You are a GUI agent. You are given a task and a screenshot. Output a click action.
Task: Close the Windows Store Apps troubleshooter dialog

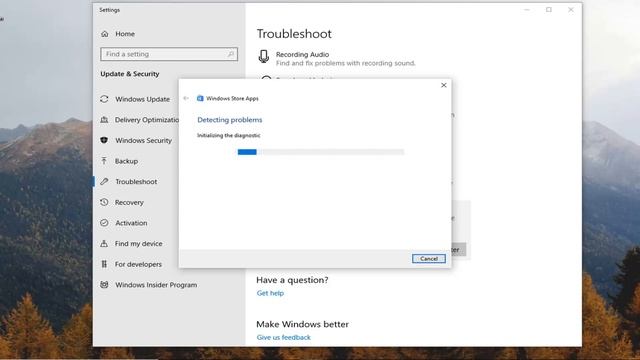(444, 85)
